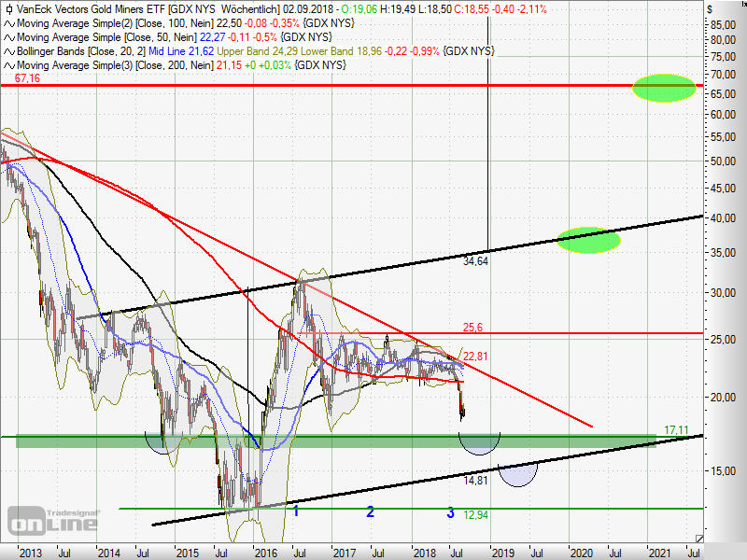Image resolution: width=747 pixels, height=560 pixels.
Task: Click the line icon beside Moving Average Simple(2)
Action: [x=9, y=23]
